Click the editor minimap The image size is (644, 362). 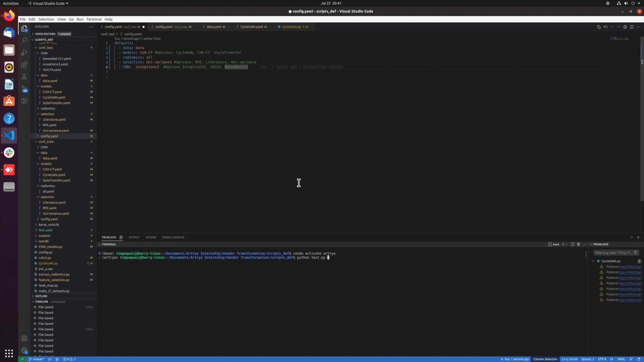coord(620,39)
